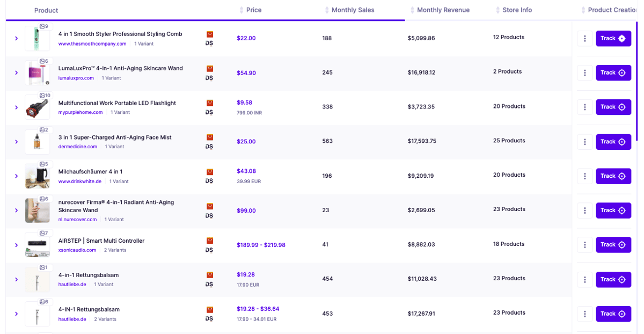
Task: Track the 4-in-1 Rettungsbalsam product
Action: pos(613,279)
